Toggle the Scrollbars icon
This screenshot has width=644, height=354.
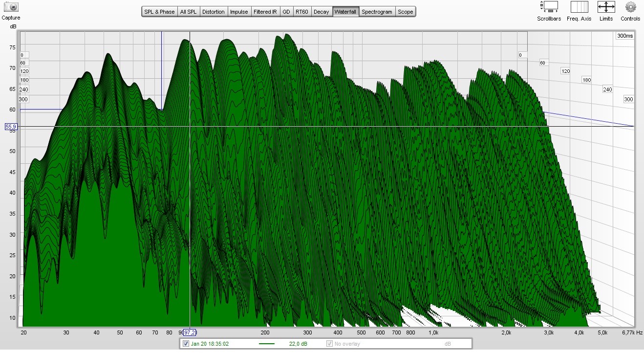pos(549,7)
